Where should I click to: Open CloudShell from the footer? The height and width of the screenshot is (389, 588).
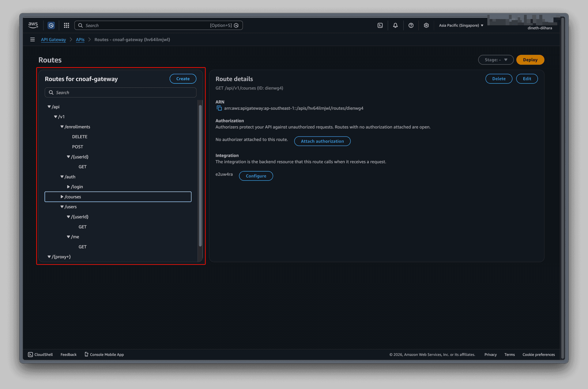point(40,354)
